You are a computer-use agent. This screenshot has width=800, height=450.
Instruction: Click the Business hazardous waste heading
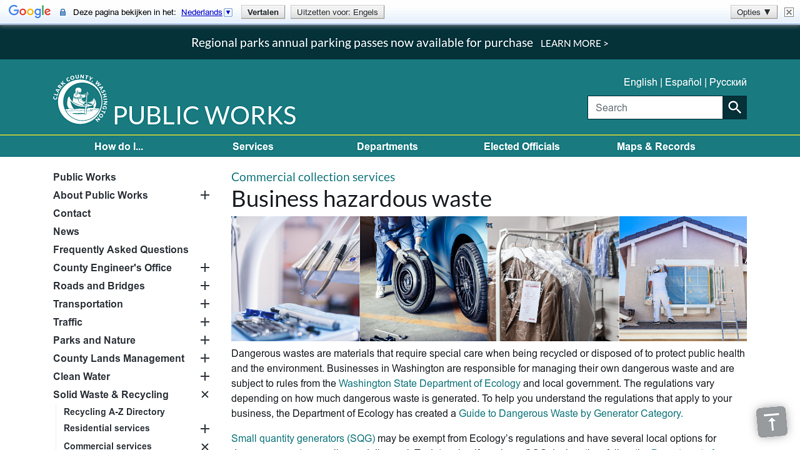(x=361, y=199)
